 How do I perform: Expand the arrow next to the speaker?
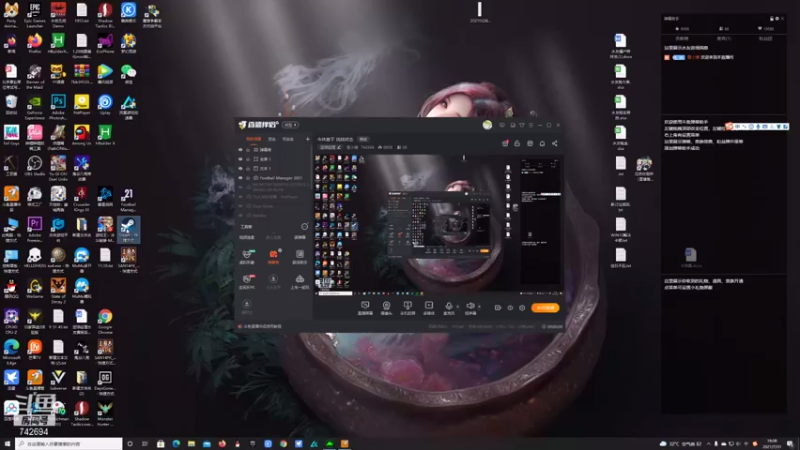coord(479,306)
